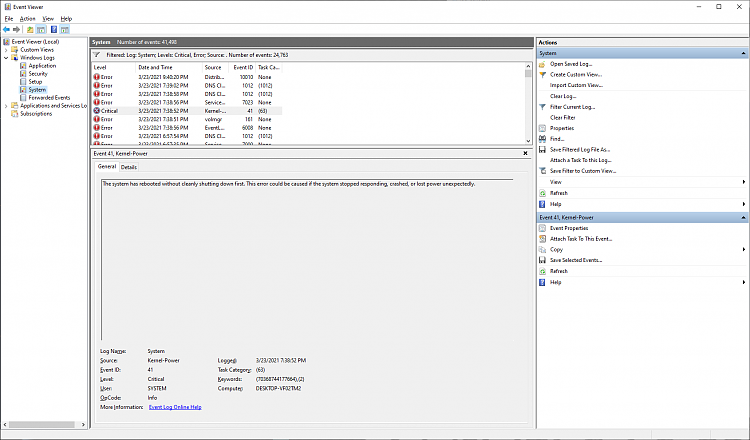Toggle the Show/Hide Console Tree toolbar icon

(x=41, y=30)
